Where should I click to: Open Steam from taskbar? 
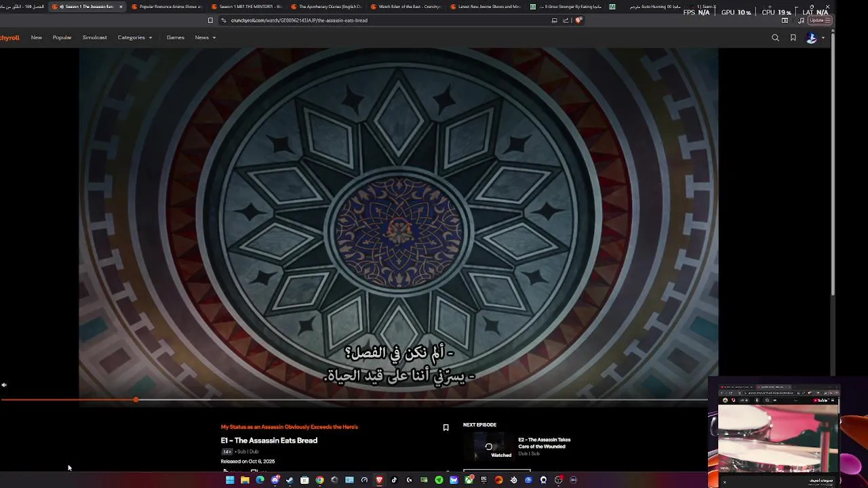tap(290, 480)
